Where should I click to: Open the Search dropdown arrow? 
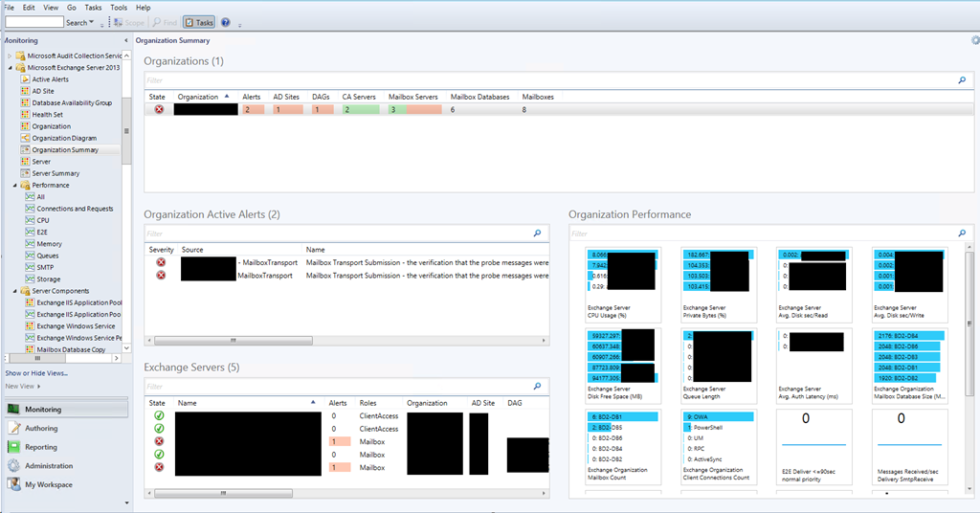click(92, 22)
